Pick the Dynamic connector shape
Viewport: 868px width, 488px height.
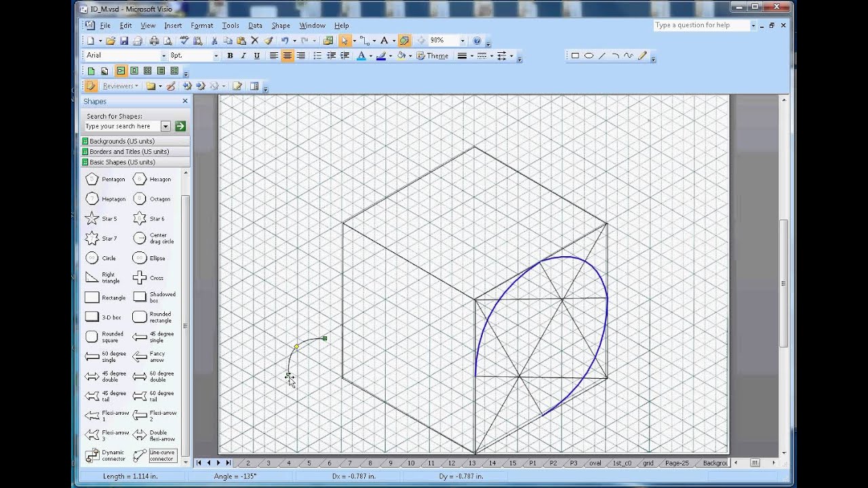pyautogui.click(x=105, y=455)
